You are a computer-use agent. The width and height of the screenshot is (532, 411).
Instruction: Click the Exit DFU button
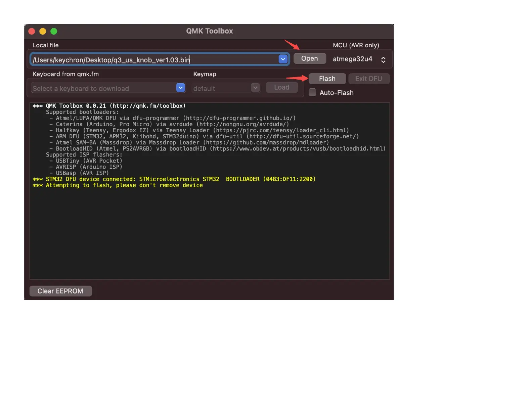point(368,79)
